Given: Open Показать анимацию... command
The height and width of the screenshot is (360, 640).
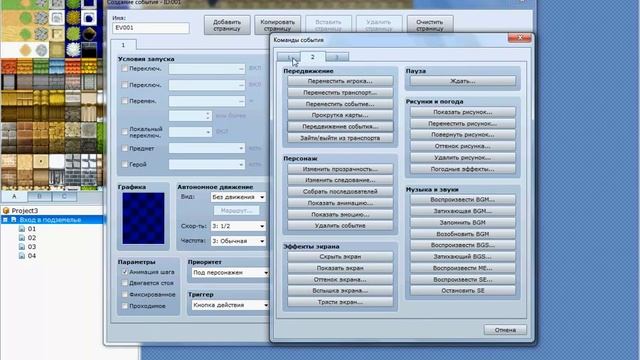Looking at the screenshot, I should click(340, 203).
